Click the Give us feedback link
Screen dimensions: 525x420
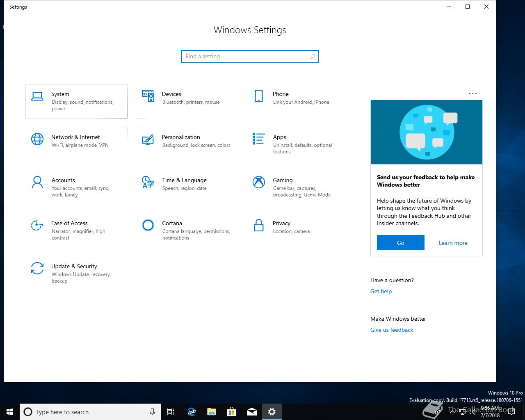(392, 330)
